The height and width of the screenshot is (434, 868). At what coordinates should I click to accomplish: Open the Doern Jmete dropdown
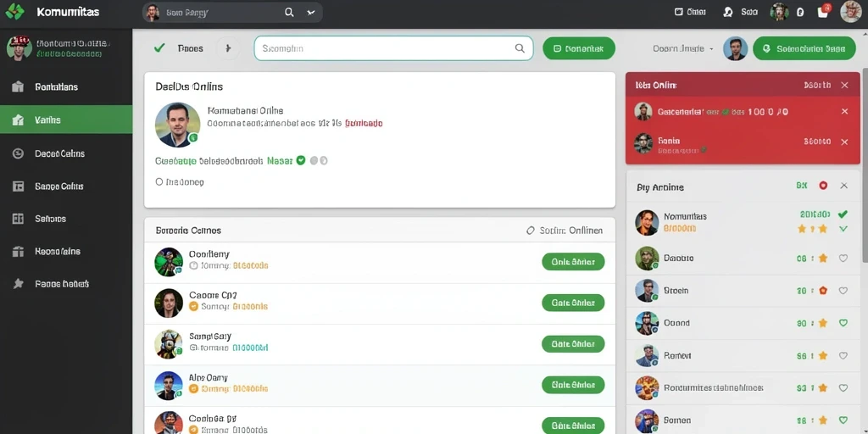coord(683,48)
